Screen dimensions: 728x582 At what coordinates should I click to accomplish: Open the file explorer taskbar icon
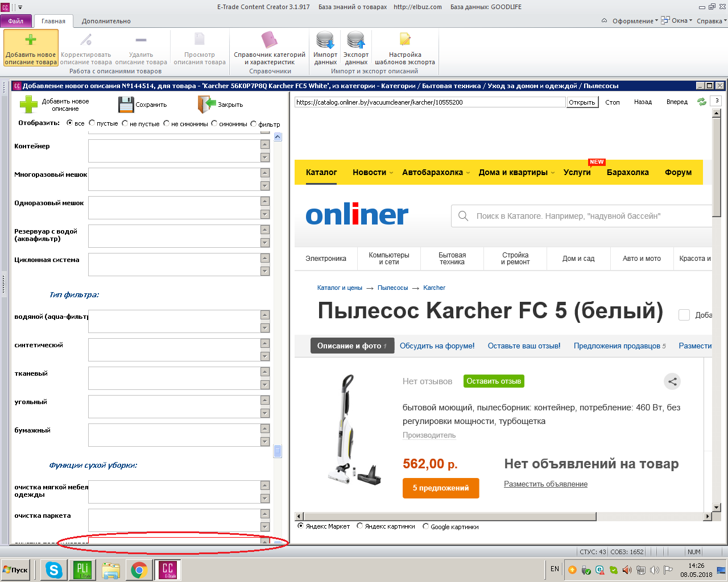[x=111, y=570]
